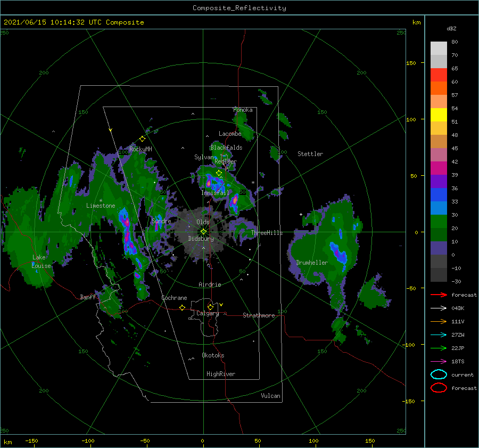Viewport: 479px width, 448px height.
Task: Click the Lake Louise label on the map
Action: (x=41, y=262)
